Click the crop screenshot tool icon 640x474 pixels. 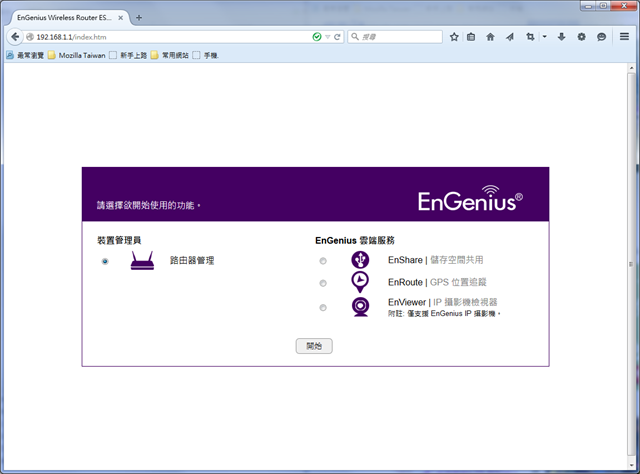[x=530, y=37]
